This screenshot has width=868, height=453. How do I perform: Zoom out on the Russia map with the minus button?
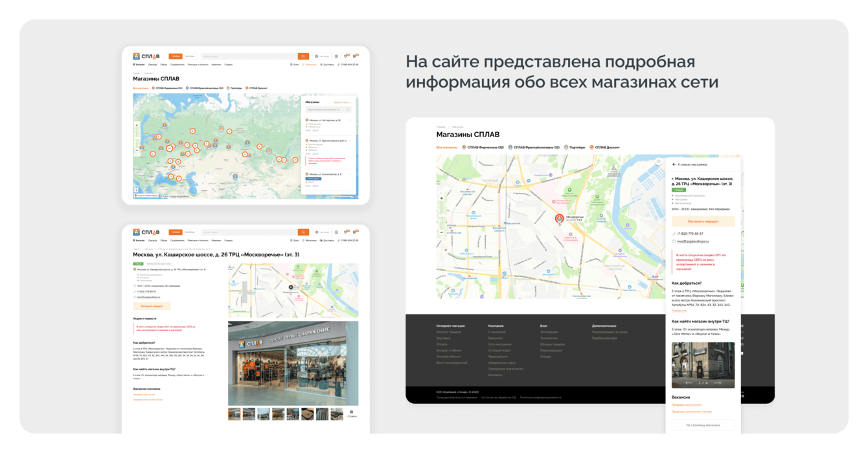(x=137, y=150)
